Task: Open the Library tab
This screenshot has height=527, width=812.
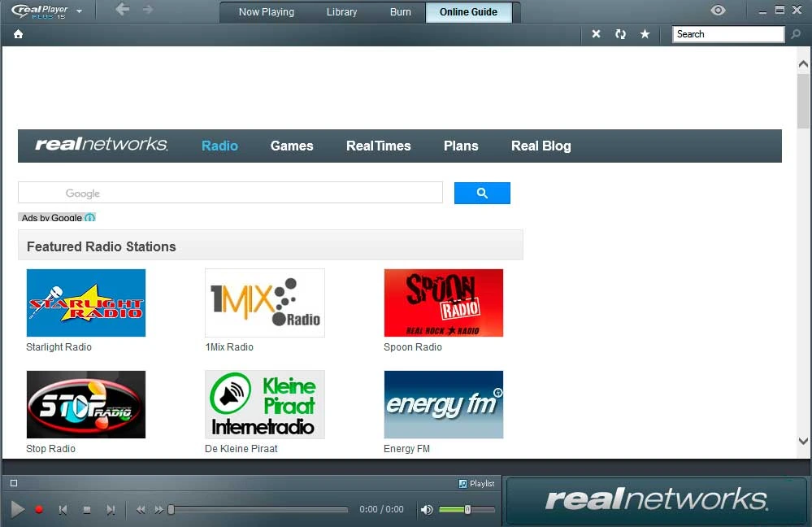Action: (x=341, y=12)
